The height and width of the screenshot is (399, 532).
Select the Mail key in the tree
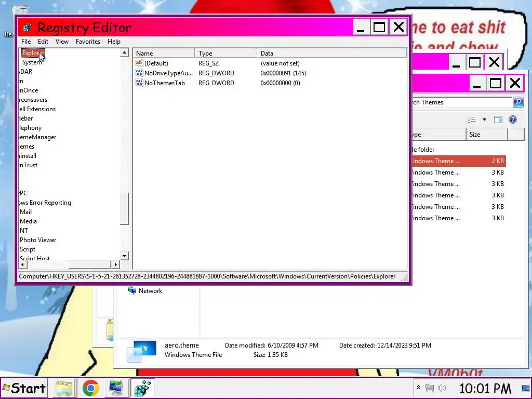coord(26,212)
